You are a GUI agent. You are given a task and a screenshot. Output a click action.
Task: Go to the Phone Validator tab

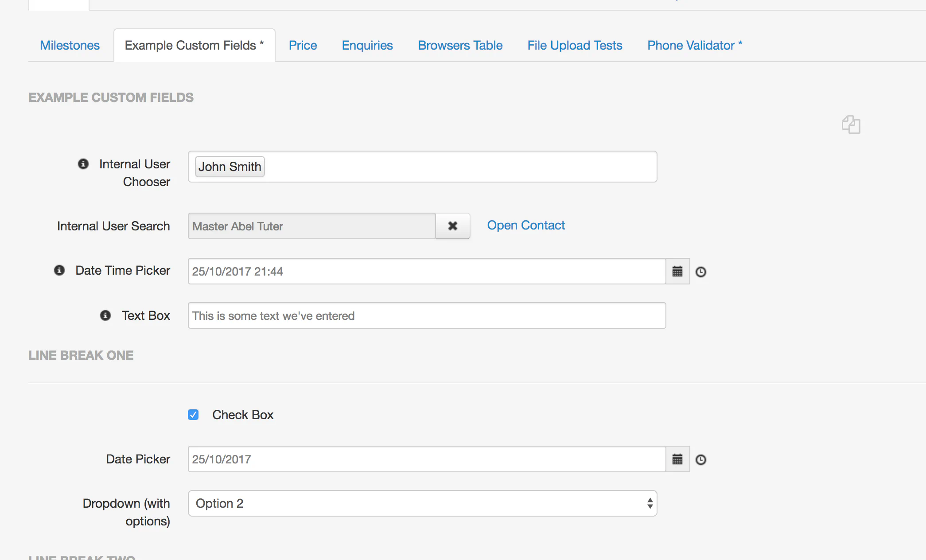click(x=694, y=45)
